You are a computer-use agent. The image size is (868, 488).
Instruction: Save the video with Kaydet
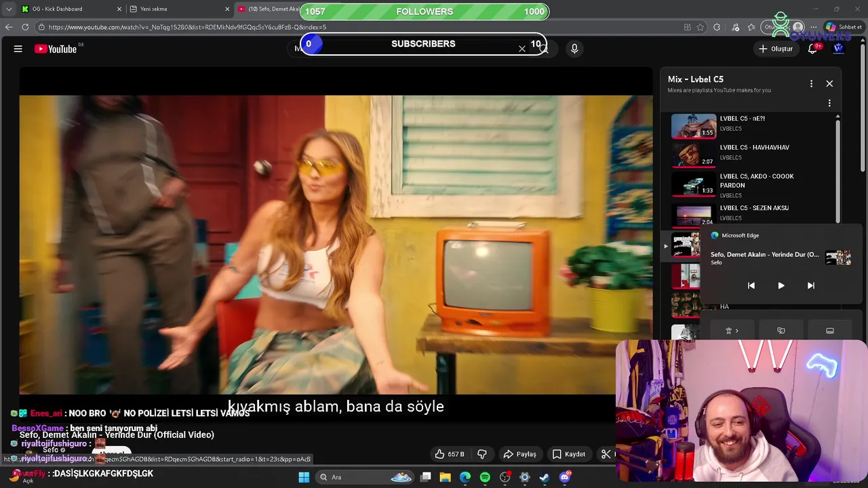(x=569, y=454)
